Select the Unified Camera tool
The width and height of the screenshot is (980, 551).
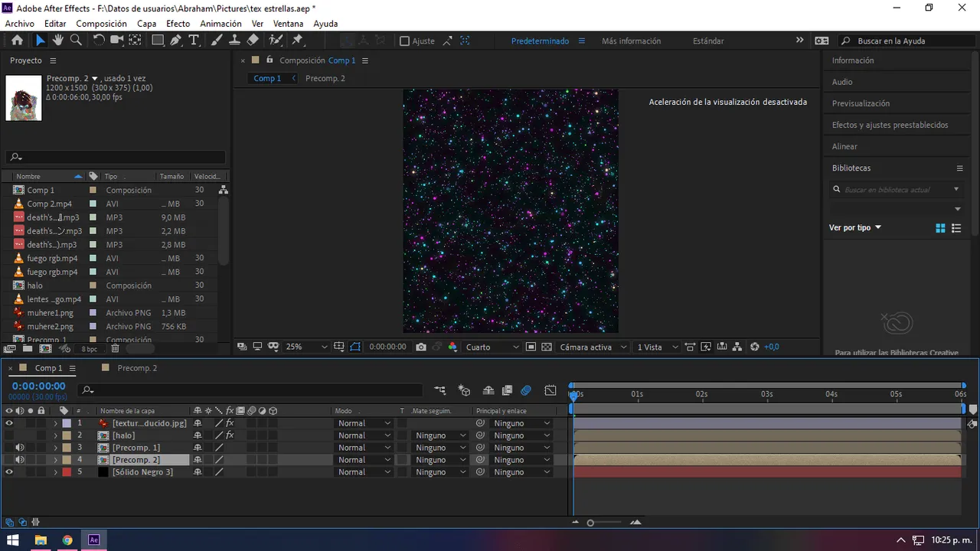pyautogui.click(x=117, y=41)
